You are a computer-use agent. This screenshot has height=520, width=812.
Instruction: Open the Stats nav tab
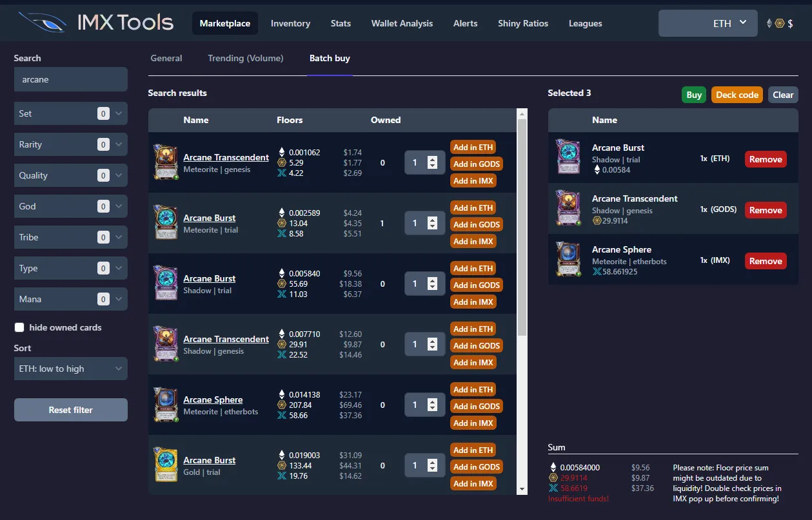coord(341,23)
